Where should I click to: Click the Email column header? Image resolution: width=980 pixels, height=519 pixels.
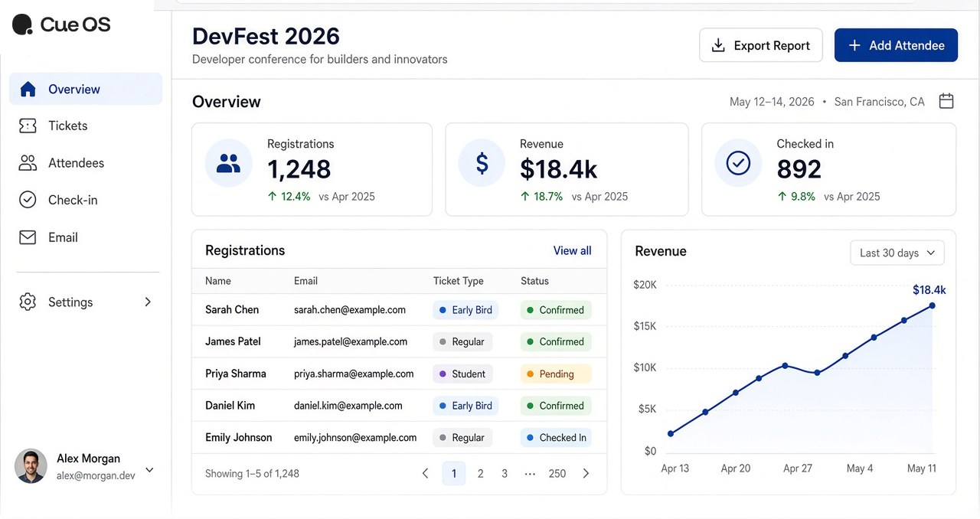(305, 281)
